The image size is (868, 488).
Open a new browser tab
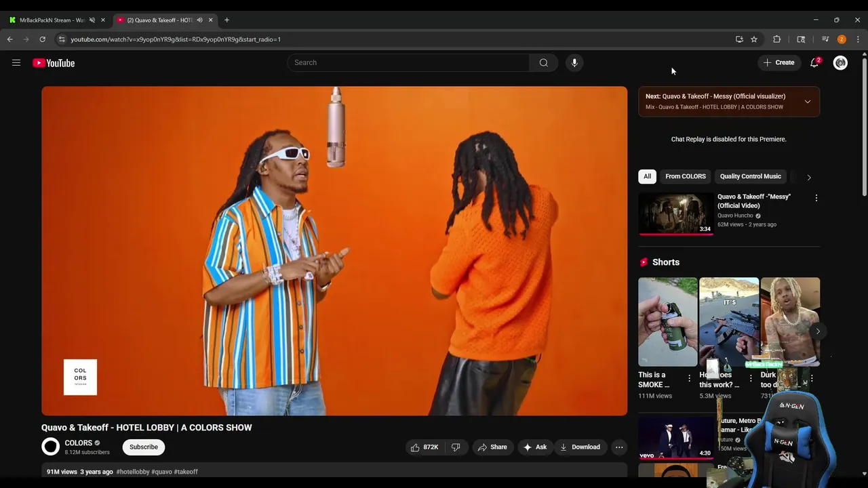pos(226,20)
